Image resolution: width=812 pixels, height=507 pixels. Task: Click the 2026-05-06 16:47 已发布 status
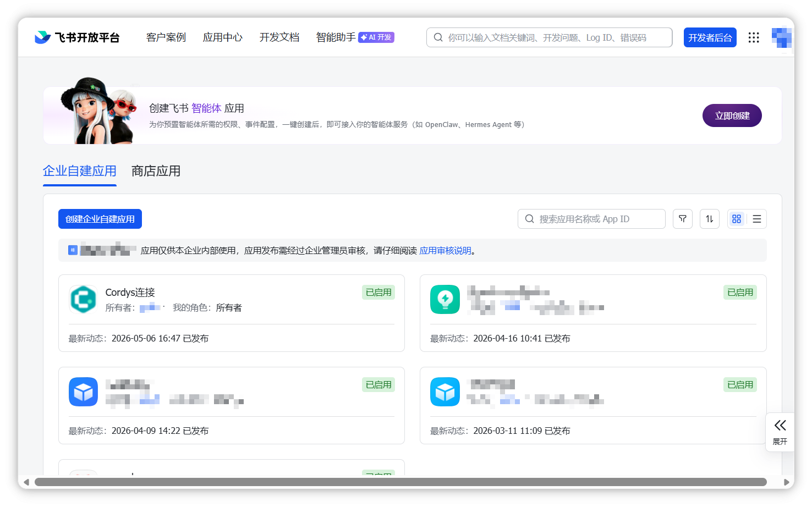point(160,339)
